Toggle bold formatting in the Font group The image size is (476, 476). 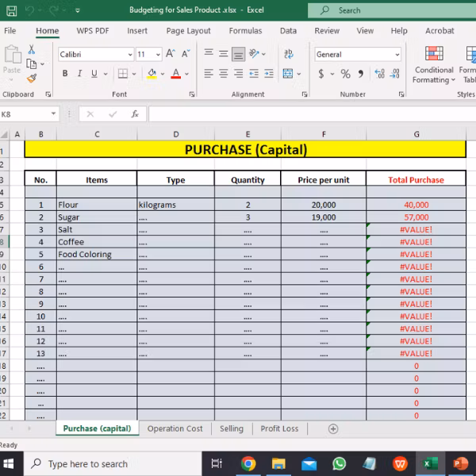pos(65,74)
